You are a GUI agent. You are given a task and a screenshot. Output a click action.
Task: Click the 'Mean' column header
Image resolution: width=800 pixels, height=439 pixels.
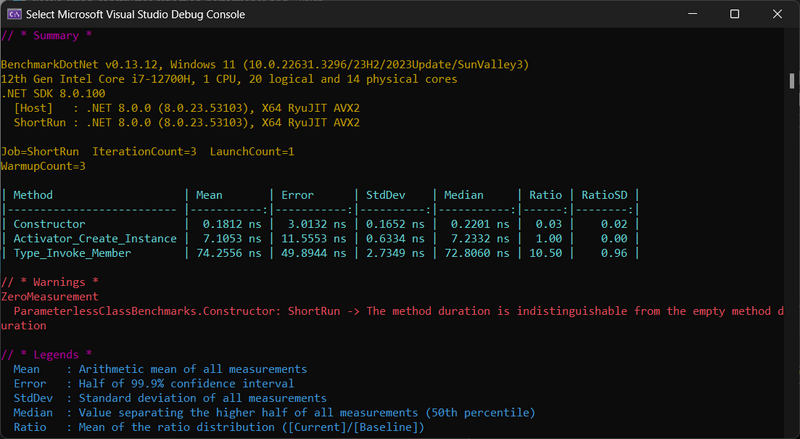(x=209, y=195)
